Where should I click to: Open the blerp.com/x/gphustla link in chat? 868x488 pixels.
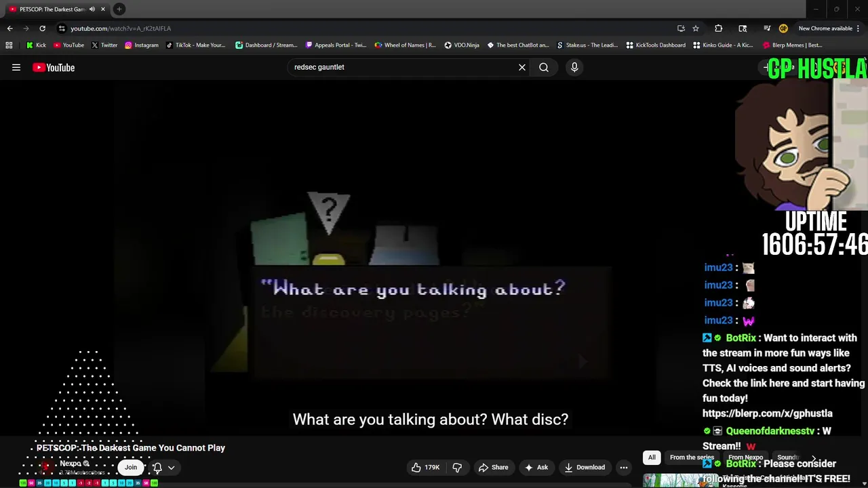767,413
